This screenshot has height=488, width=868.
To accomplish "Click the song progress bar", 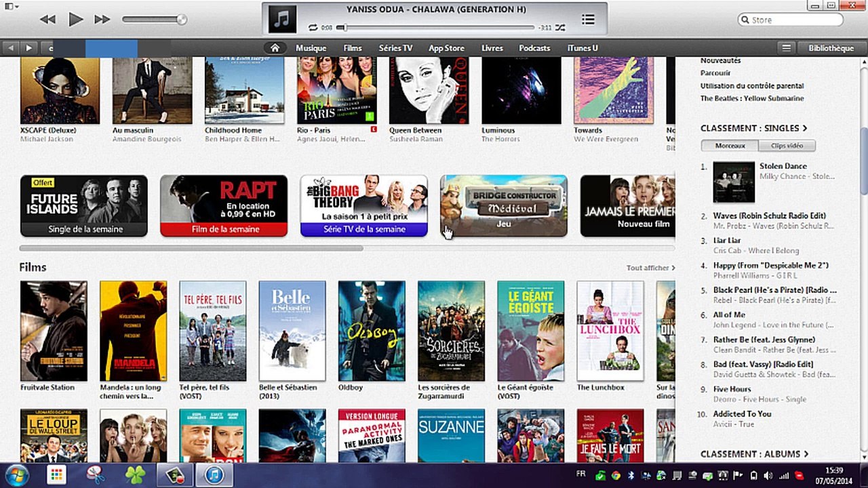I will [435, 28].
